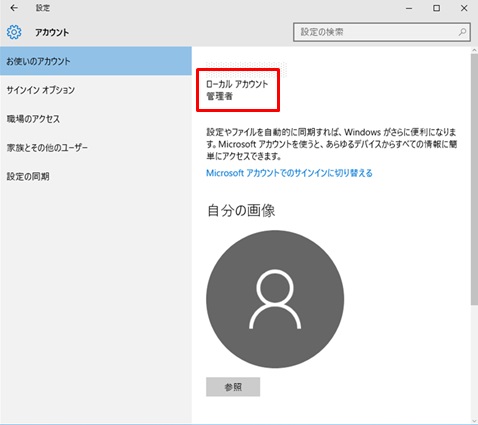The width and height of the screenshot is (478, 425).
Task: Click Microsoft アカウントでのサインインに切り替える link
Action: click(x=289, y=173)
